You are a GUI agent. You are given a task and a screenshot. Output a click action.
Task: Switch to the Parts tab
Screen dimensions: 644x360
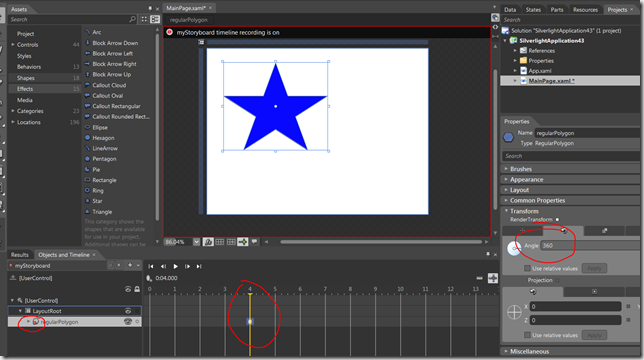pyautogui.click(x=557, y=9)
